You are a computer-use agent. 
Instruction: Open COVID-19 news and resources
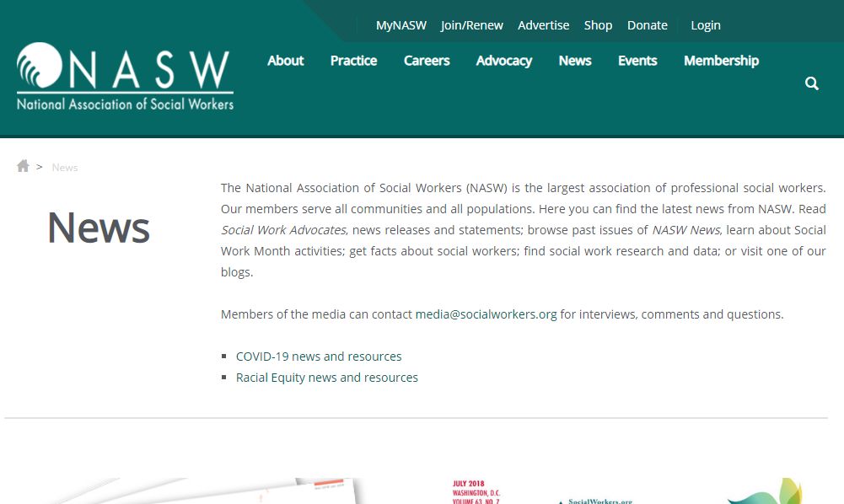click(x=319, y=357)
